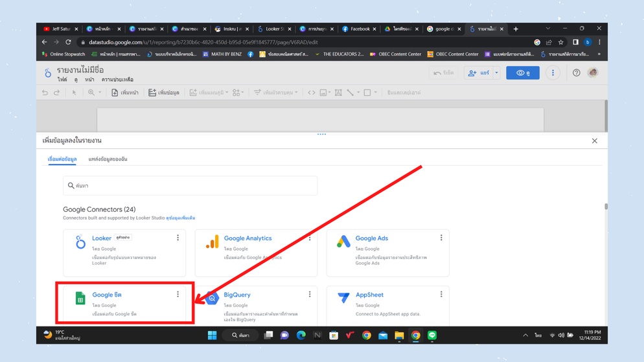
Task: Click the connector search field
Action: point(190,185)
